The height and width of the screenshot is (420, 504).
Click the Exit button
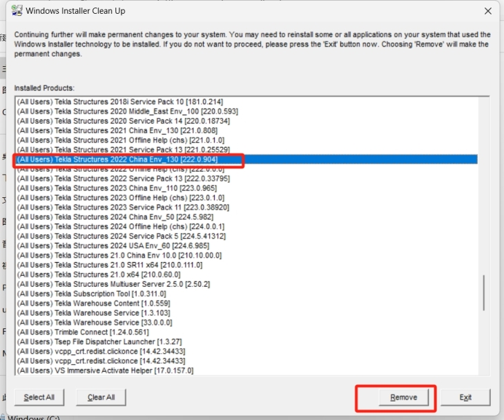[x=465, y=397]
